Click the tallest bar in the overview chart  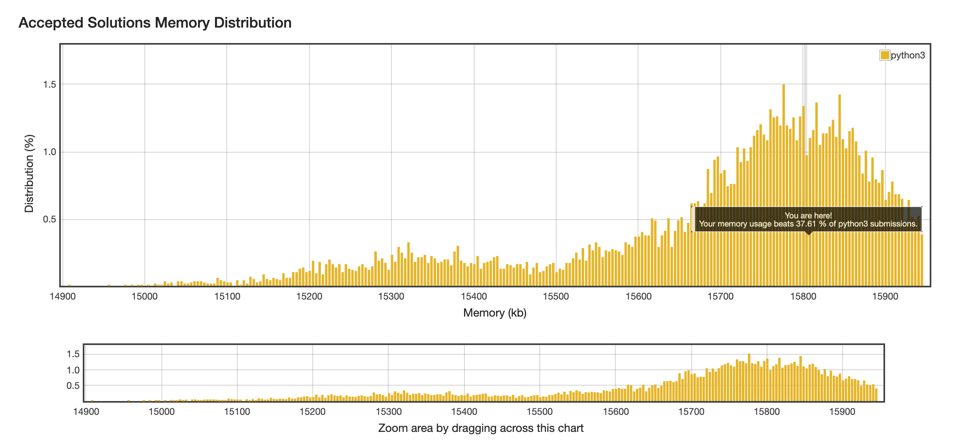pyautogui.click(x=749, y=377)
